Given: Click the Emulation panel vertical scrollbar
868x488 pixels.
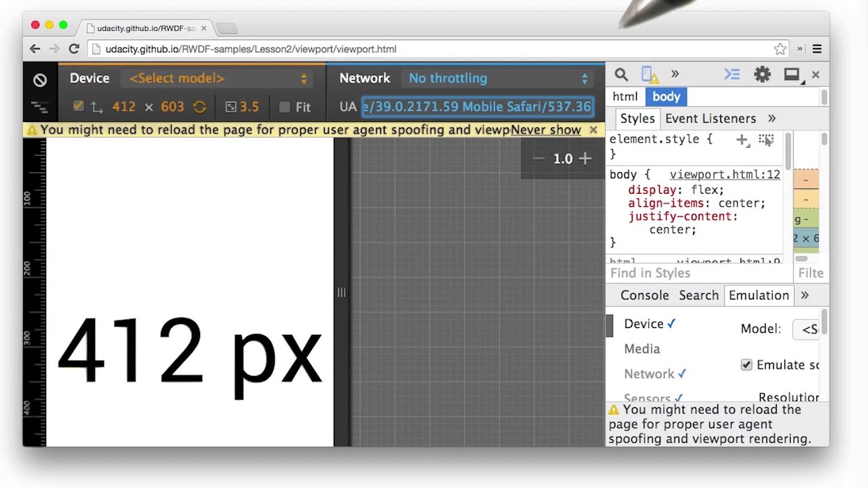Looking at the screenshot, I should 824,323.
